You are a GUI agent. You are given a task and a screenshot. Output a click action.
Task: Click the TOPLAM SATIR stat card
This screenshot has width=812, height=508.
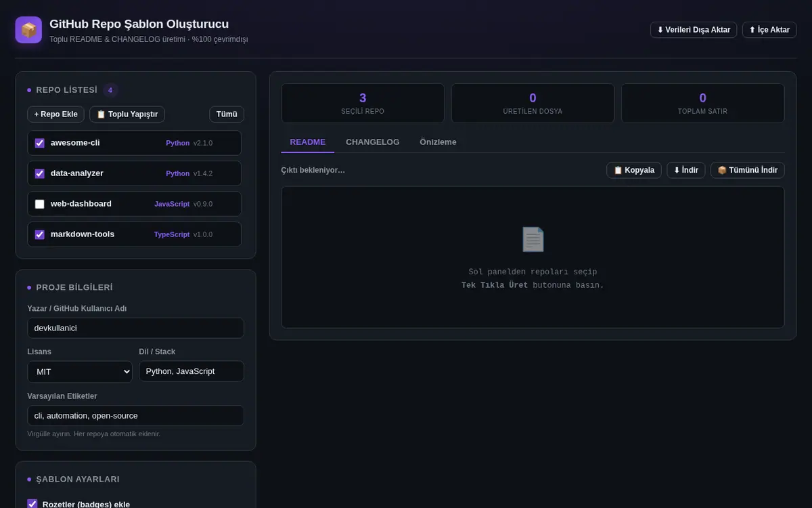click(702, 103)
